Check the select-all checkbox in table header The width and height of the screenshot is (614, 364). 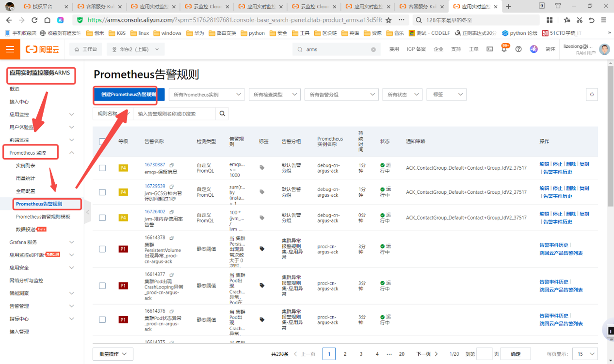click(102, 141)
